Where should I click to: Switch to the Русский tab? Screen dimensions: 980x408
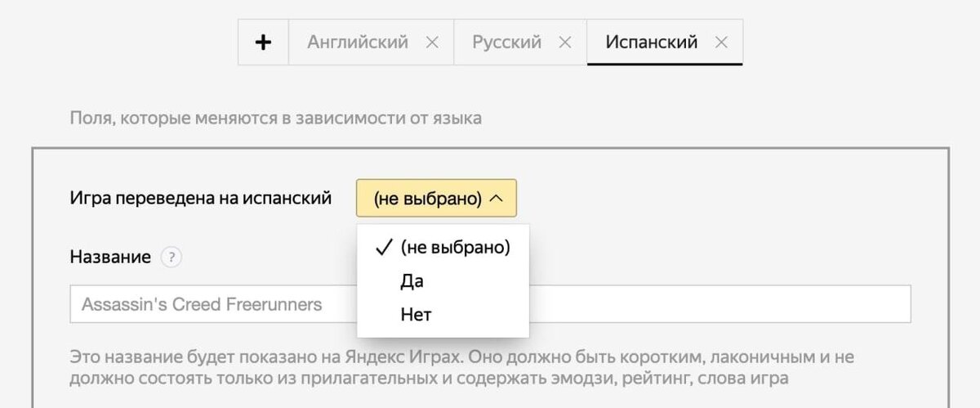506,43
